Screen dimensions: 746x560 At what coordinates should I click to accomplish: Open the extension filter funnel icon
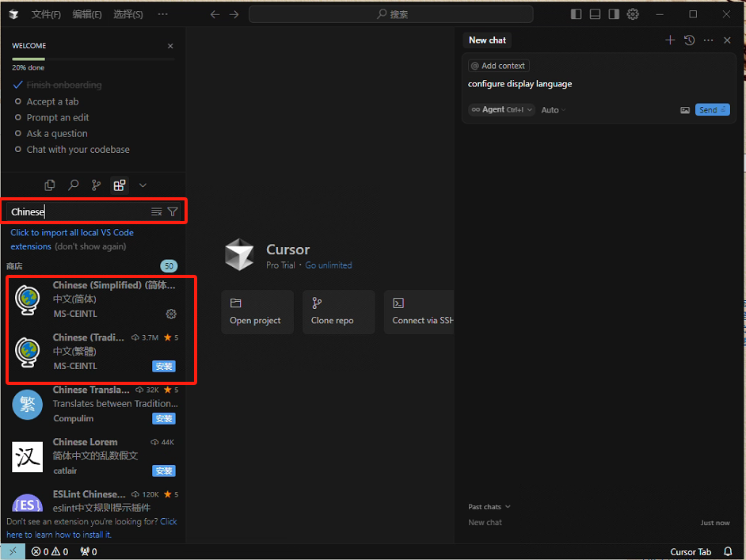pyautogui.click(x=173, y=211)
